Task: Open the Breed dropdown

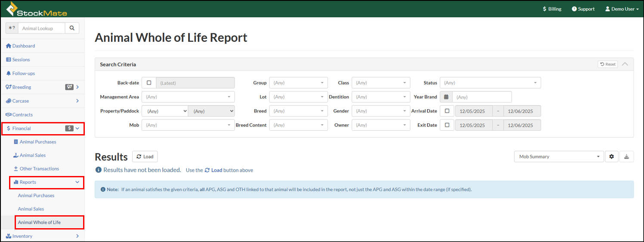Action: (298, 111)
